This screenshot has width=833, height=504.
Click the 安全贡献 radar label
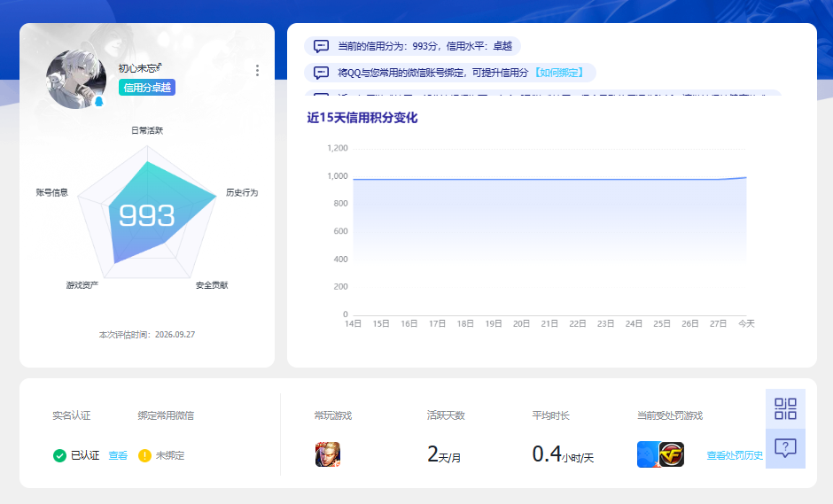click(x=212, y=285)
